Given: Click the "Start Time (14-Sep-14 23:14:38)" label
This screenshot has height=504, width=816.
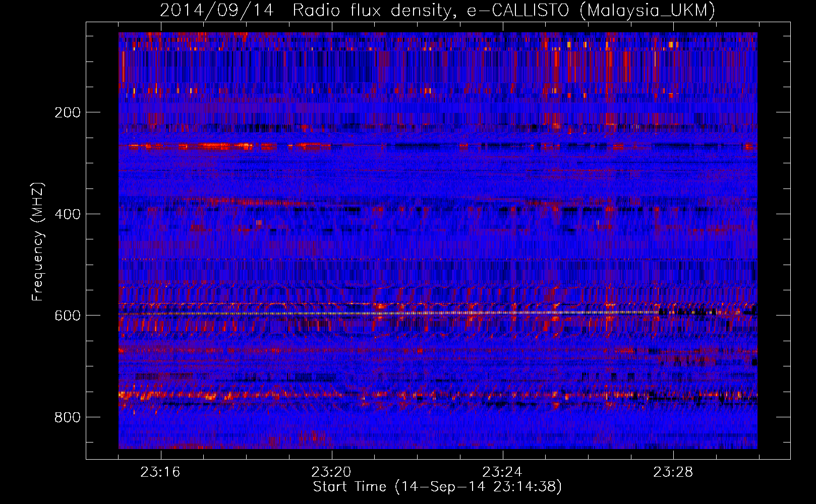Looking at the screenshot, I should (437, 487).
